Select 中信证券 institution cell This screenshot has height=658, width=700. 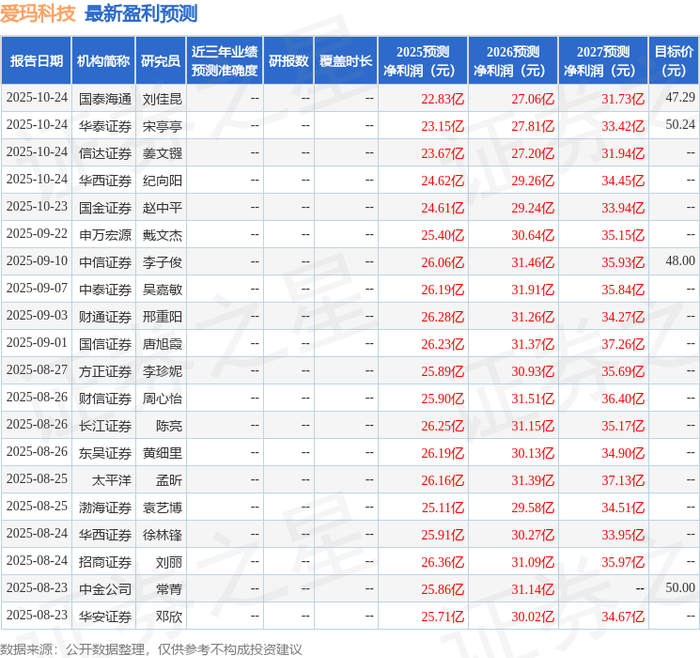[105, 262]
